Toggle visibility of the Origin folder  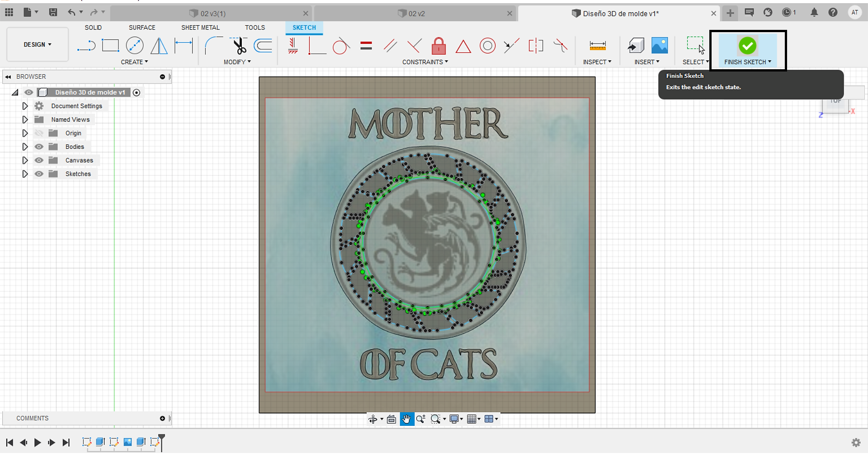(x=39, y=133)
